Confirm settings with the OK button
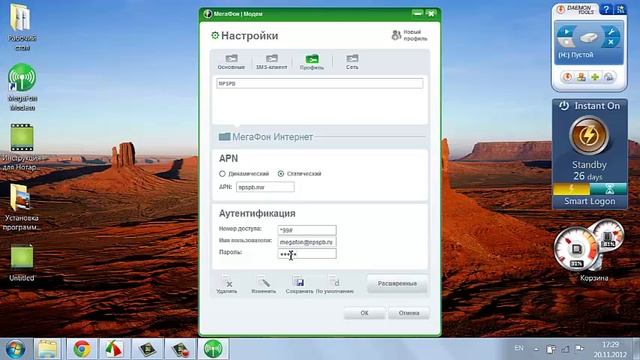The height and width of the screenshot is (360, 640). click(364, 313)
